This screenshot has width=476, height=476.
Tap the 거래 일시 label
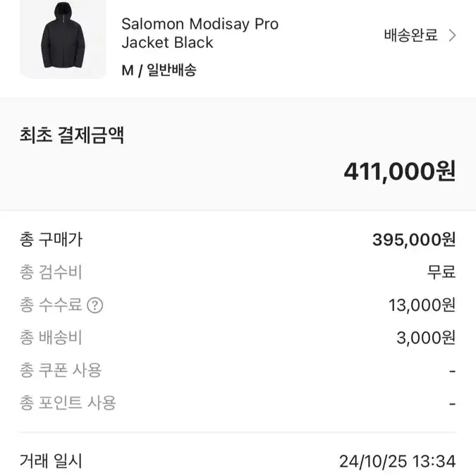pos(51,460)
